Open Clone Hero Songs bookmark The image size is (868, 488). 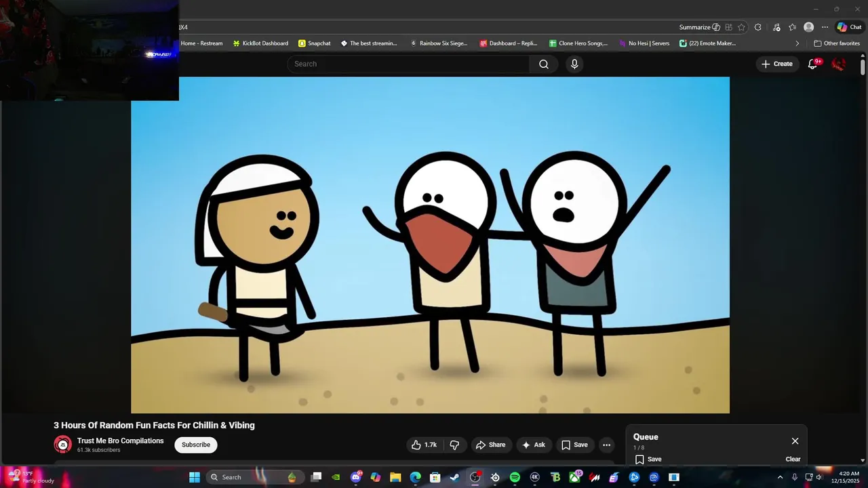click(578, 43)
